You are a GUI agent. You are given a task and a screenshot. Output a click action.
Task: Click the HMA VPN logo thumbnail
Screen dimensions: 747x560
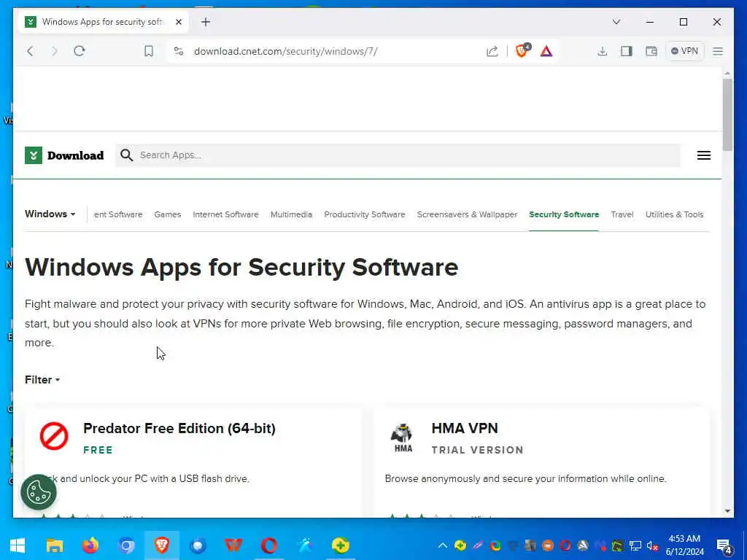403,437
